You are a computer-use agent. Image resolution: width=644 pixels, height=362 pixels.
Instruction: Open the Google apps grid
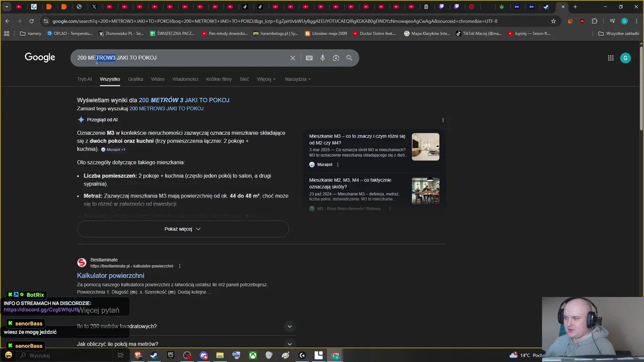point(610,58)
